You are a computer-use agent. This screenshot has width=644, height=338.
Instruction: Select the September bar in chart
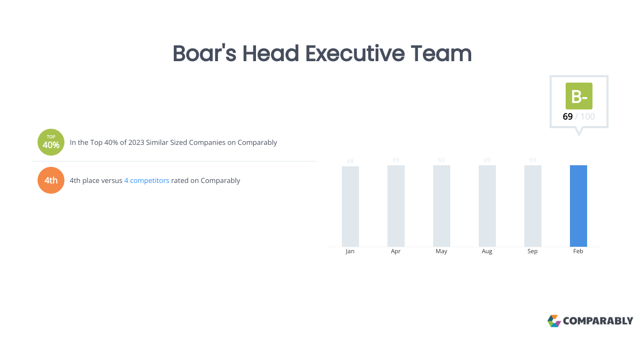(x=532, y=206)
